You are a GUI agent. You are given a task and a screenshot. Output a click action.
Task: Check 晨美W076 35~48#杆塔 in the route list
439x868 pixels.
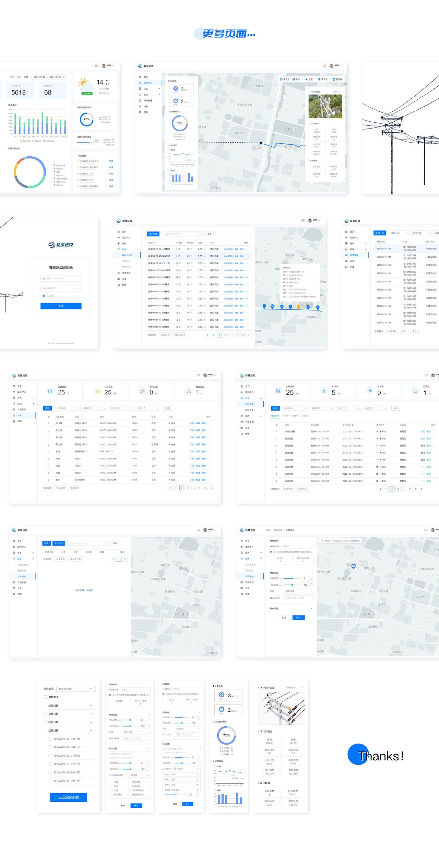50,739
